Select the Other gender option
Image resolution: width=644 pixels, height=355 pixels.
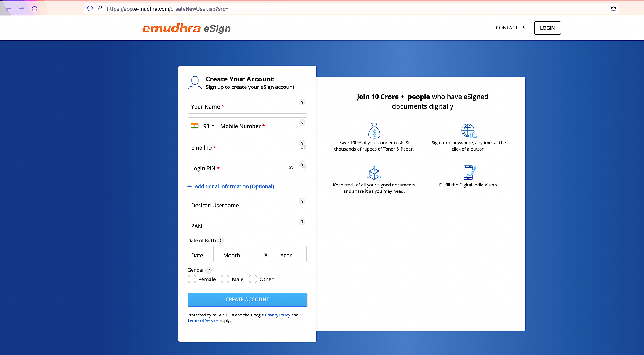[x=253, y=279]
